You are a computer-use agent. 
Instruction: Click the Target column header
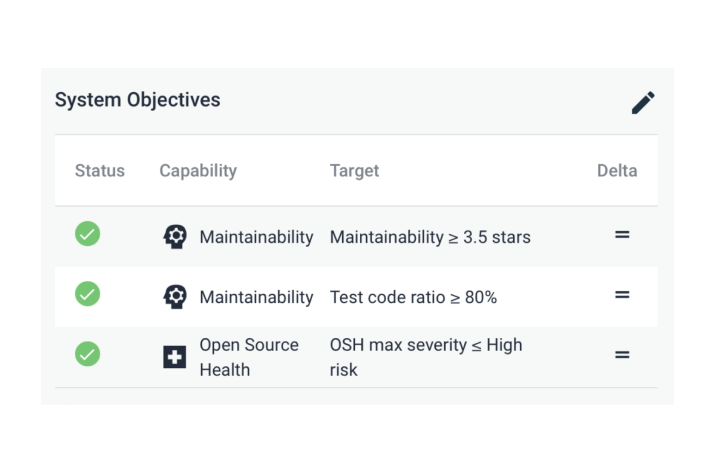coord(354,171)
